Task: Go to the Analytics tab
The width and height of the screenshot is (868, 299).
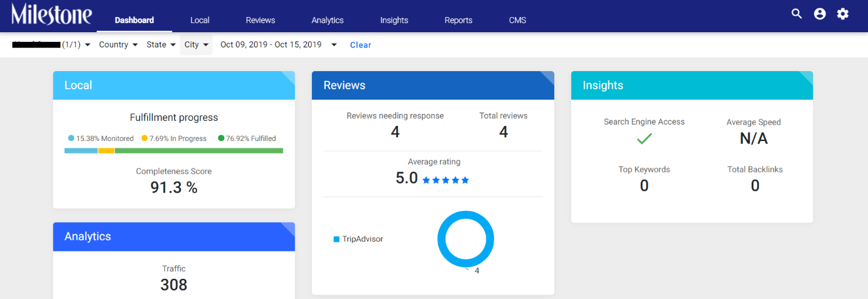Action: coord(328,20)
